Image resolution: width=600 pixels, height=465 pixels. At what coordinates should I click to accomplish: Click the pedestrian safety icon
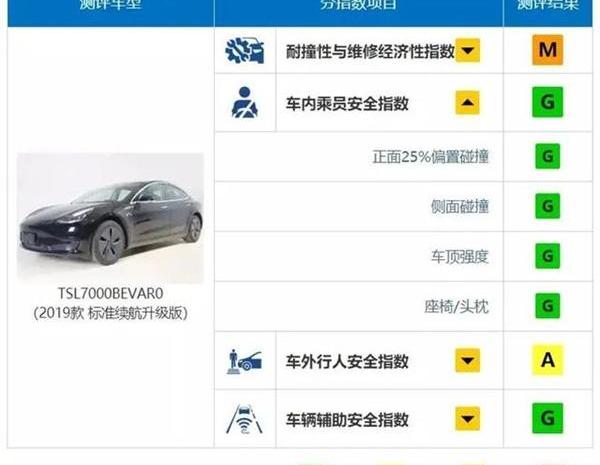tap(245, 361)
